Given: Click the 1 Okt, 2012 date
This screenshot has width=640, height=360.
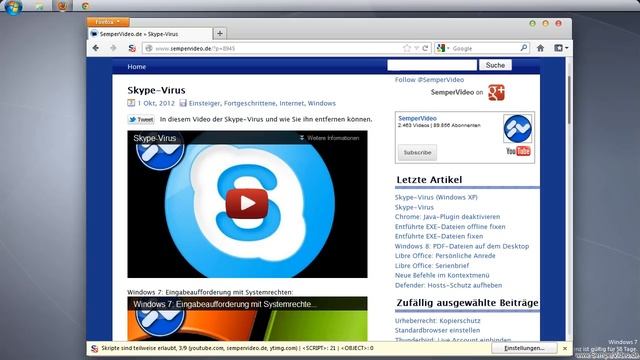Looking at the screenshot, I should [156, 103].
